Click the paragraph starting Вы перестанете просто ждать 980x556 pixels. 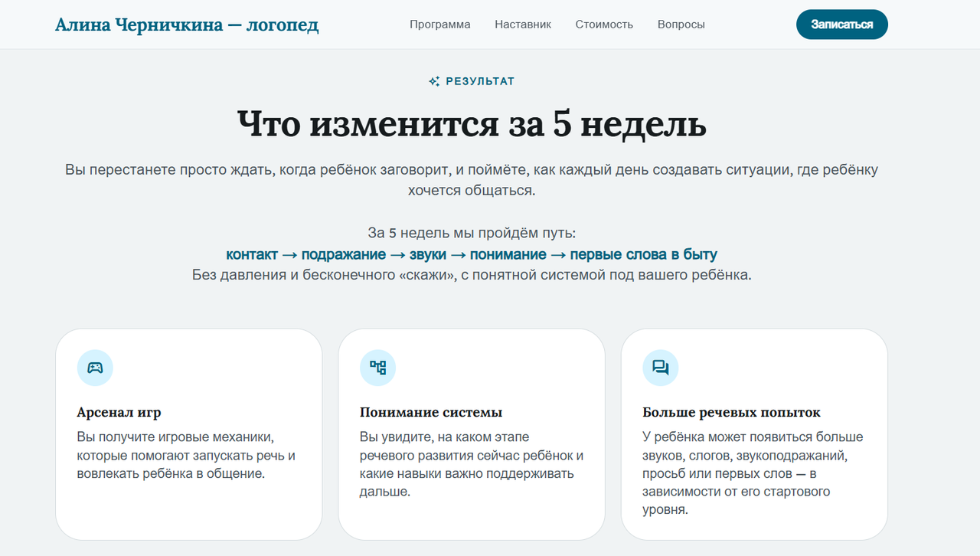point(472,180)
